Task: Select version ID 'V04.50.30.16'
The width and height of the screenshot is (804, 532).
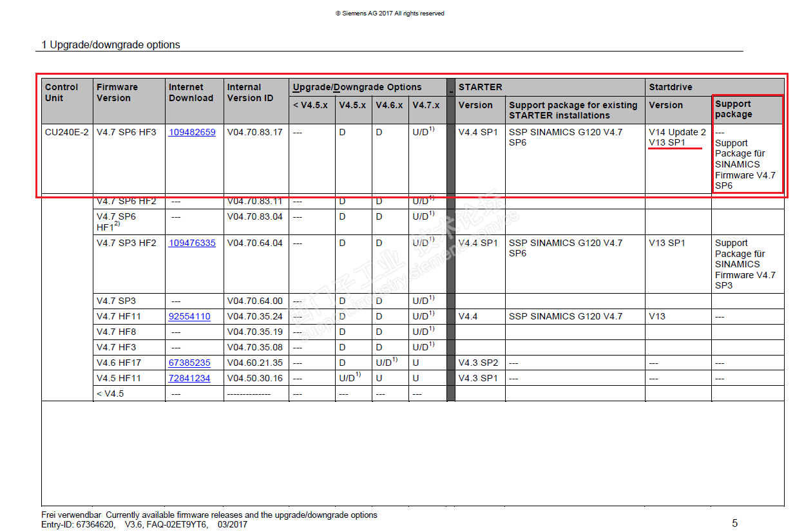Action: 255,378
